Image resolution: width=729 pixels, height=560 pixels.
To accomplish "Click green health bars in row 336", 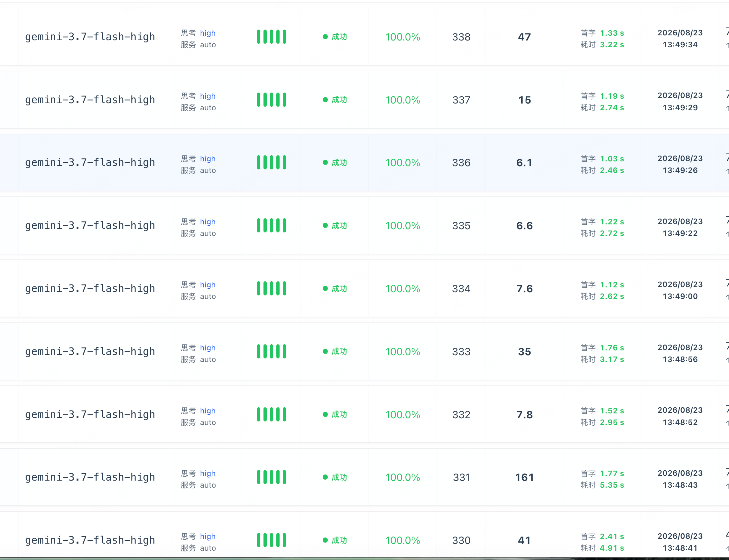I will [x=272, y=163].
